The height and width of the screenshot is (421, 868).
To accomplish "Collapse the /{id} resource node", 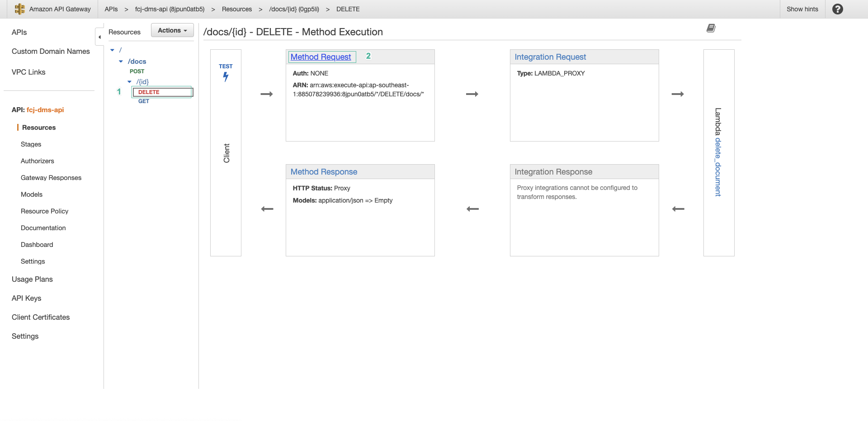I will (x=129, y=82).
